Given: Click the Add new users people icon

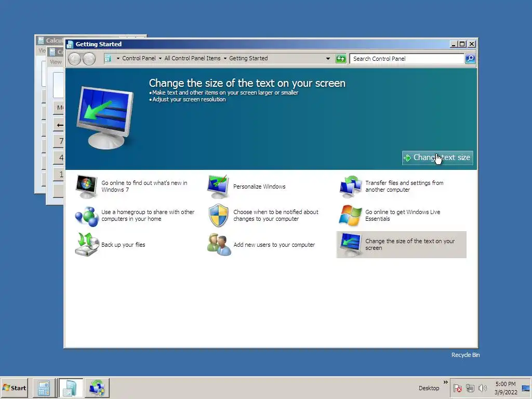Looking at the screenshot, I should (219, 245).
